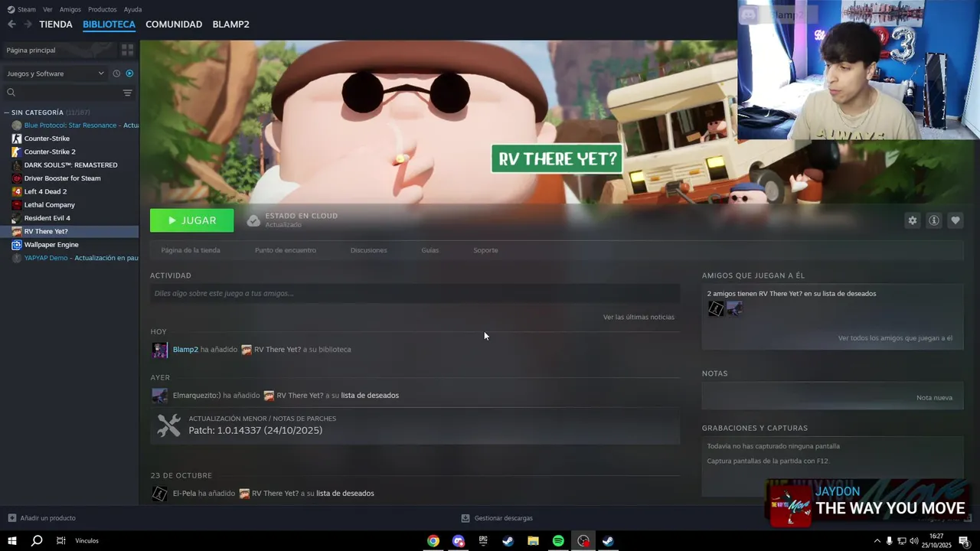This screenshot has height=551, width=980.
Task: Create a Nota nueva
Action: tap(934, 398)
